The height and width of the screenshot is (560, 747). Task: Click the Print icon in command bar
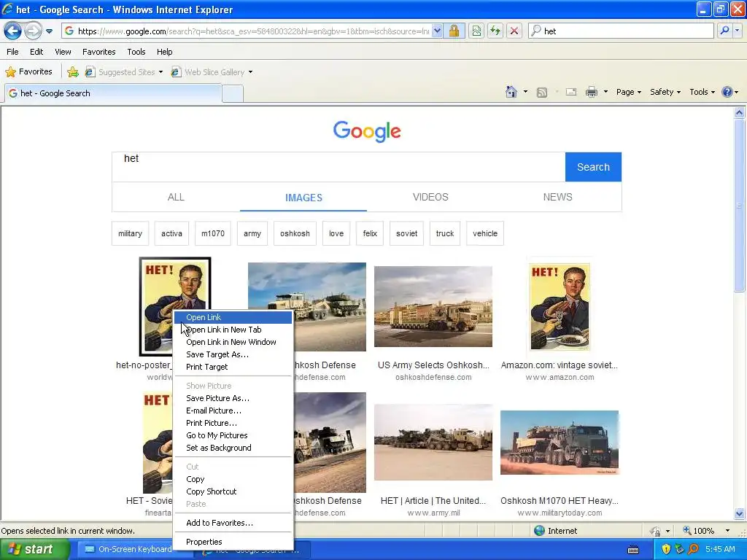click(591, 92)
